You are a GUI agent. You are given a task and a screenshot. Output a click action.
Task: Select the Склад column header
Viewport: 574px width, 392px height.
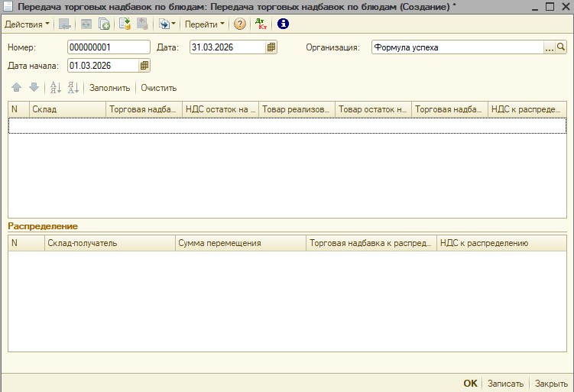tap(67, 109)
